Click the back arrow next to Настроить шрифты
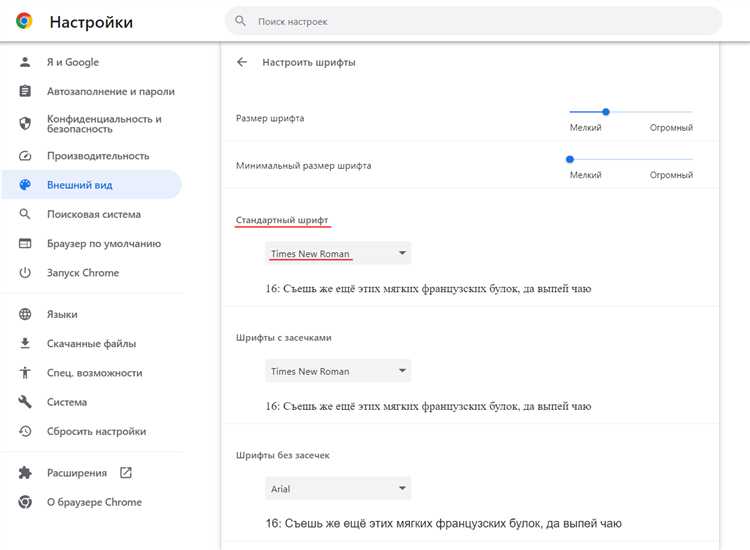This screenshot has height=550, width=750. 241,62
